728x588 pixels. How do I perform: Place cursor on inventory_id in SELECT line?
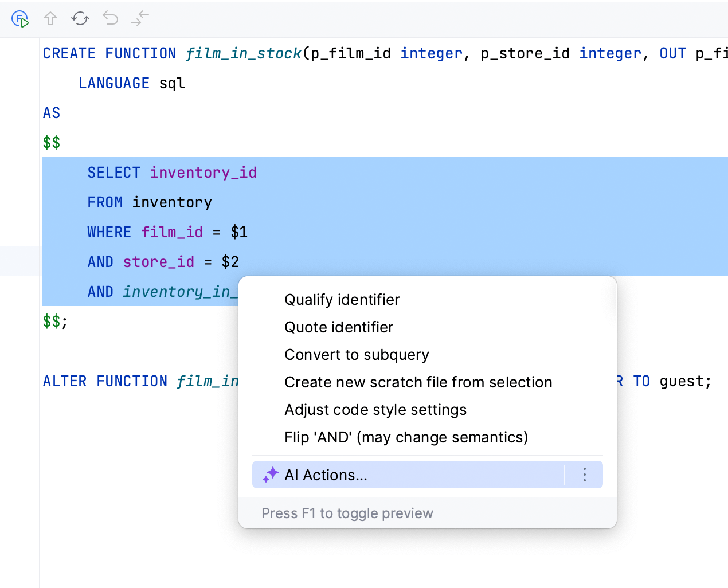point(203,173)
